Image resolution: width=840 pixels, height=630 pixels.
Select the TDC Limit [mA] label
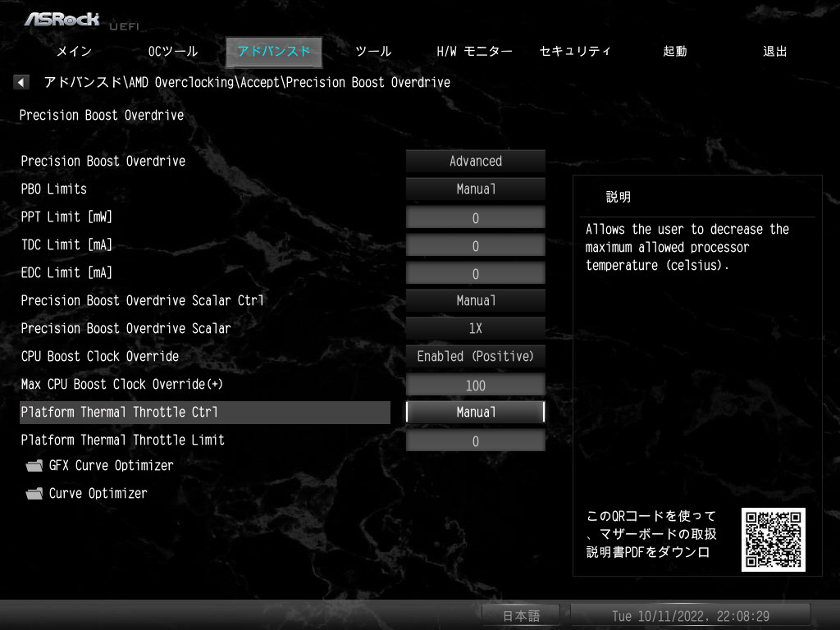66,244
